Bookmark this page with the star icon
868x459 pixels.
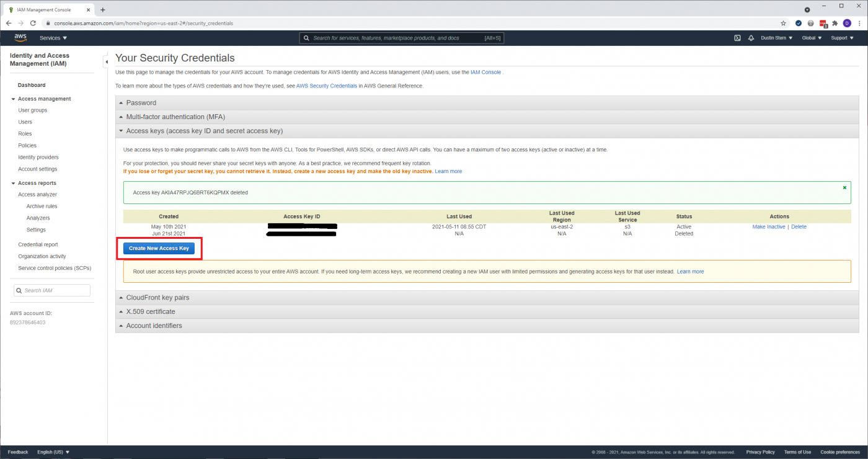pos(783,23)
